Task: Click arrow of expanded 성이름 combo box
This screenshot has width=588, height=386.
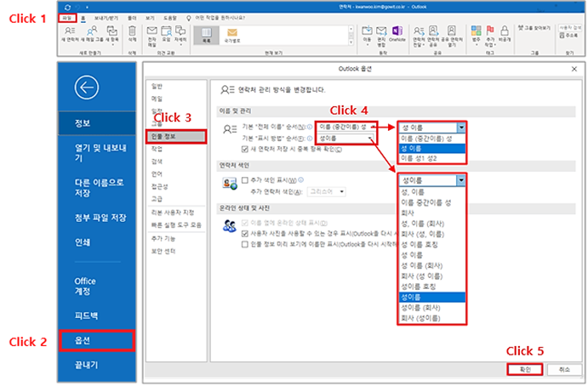Action: pyautogui.click(x=461, y=180)
